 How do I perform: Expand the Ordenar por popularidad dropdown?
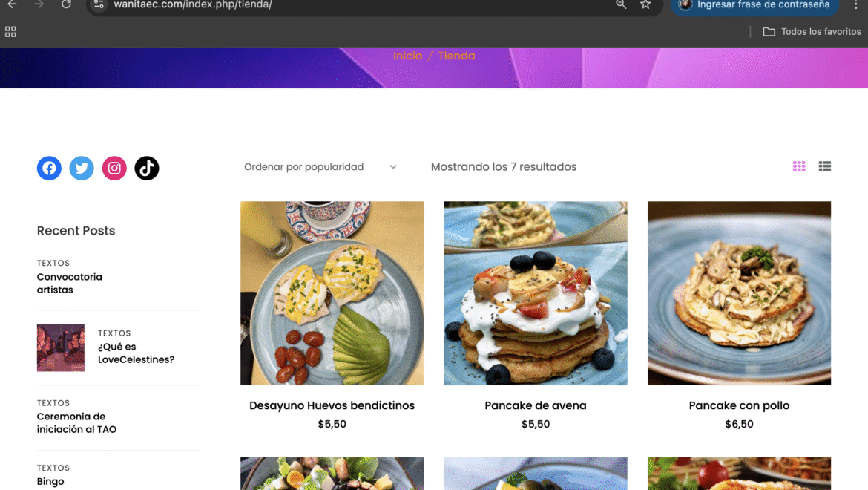point(320,166)
